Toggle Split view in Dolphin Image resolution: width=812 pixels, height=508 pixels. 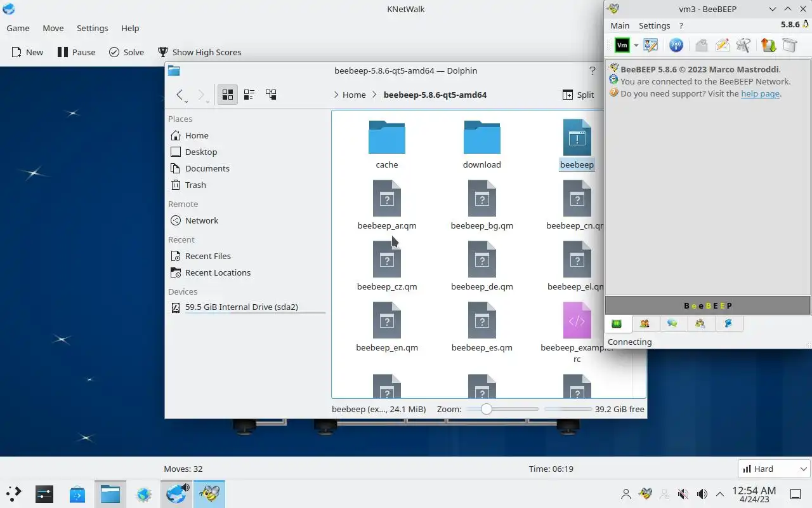tap(579, 95)
